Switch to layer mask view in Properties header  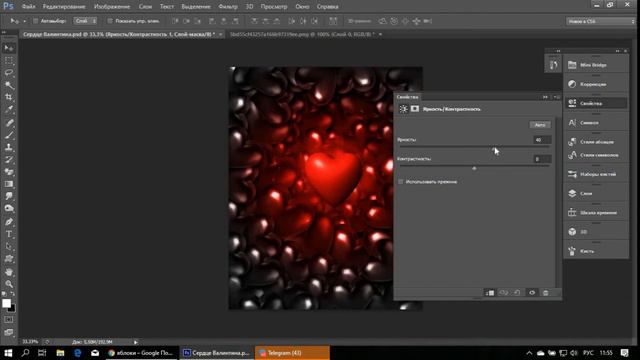415,109
